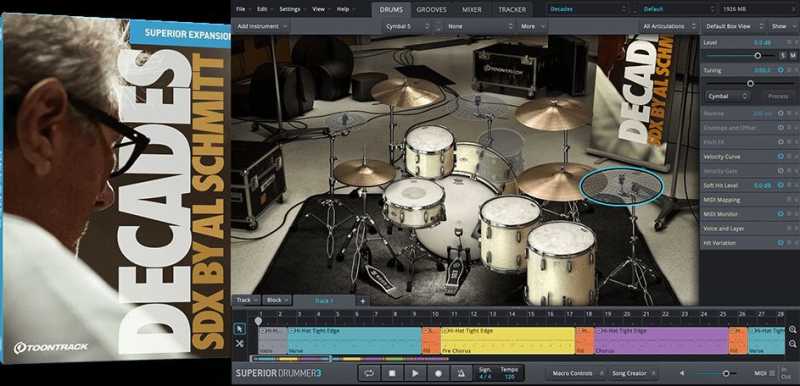This screenshot has height=386, width=800.
Task: Zoom in on the song track timeline
Action: [792, 330]
